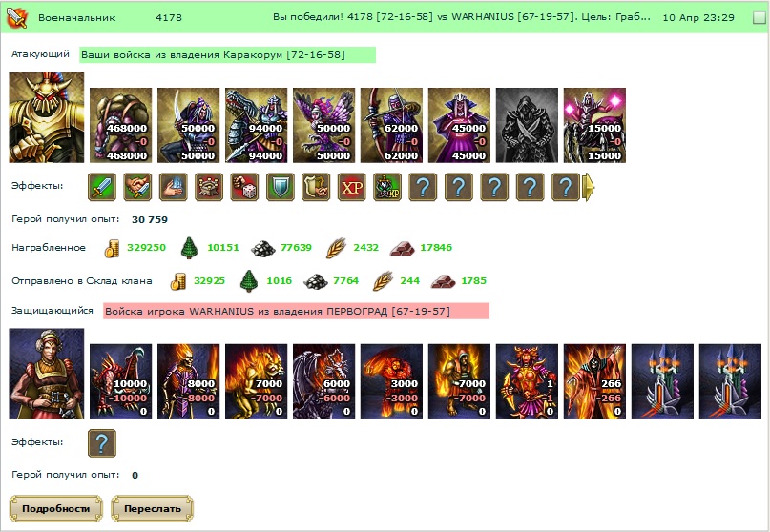
Task: Open the Подробности details button
Action: coord(56,508)
